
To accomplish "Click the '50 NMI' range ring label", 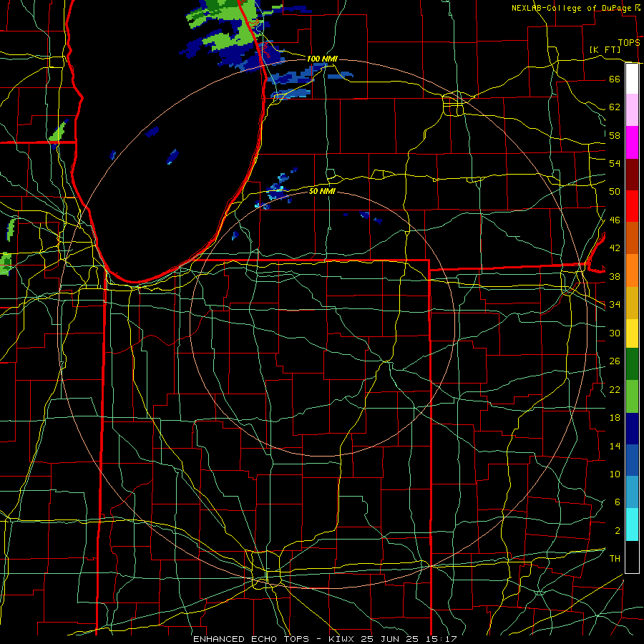I will (x=322, y=191).
